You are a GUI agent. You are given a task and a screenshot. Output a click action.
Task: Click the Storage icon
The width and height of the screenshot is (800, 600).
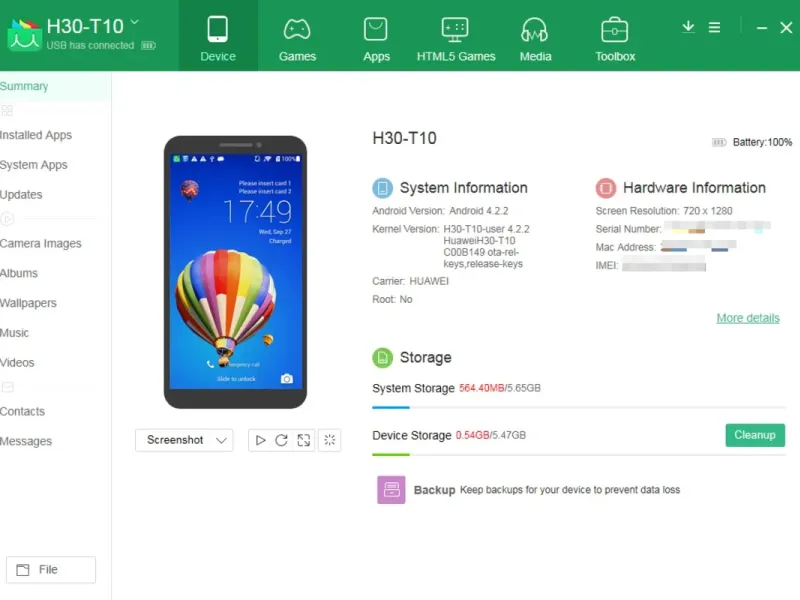[x=383, y=358]
